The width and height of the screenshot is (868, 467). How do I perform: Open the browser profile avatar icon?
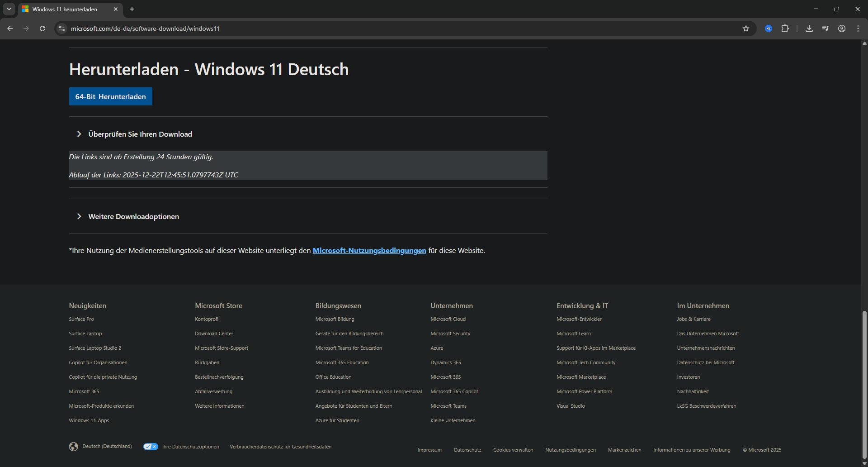click(x=841, y=28)
